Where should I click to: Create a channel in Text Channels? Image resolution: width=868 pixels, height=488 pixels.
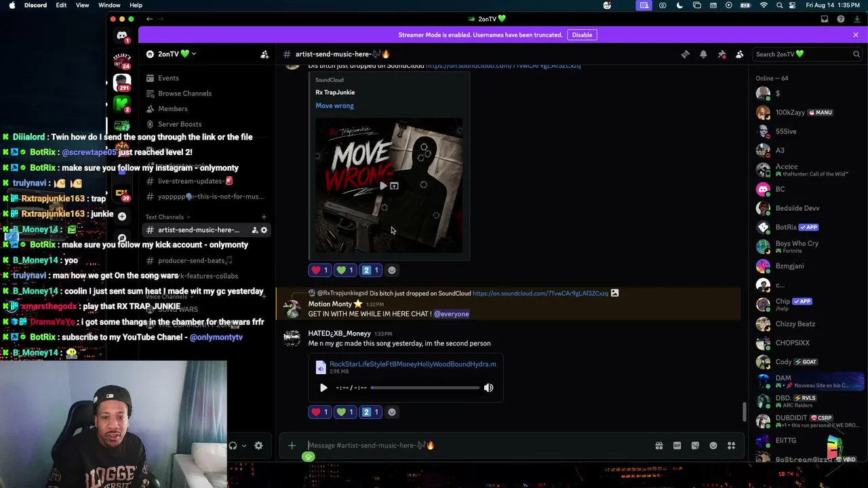(x=264, y=217)
